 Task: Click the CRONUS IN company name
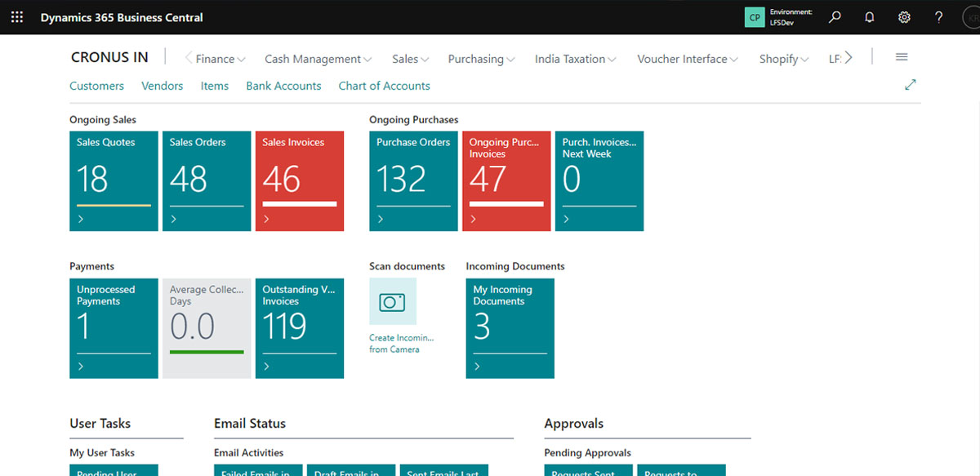pos(109,57)
